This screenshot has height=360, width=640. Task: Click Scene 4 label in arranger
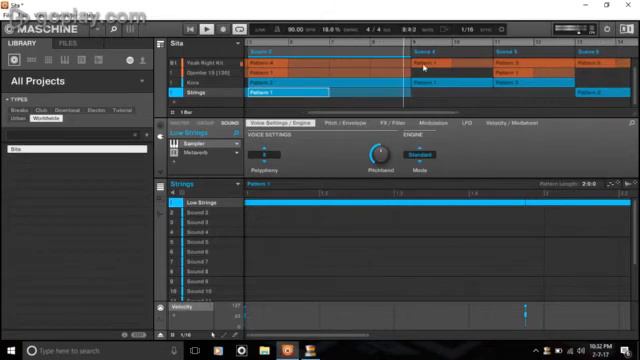424,52
